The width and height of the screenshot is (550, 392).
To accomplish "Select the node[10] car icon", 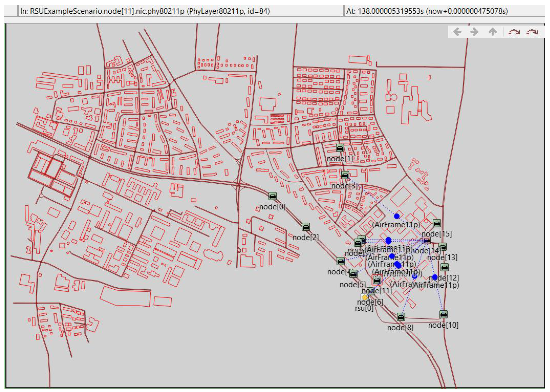I will (x=443, y=314).
